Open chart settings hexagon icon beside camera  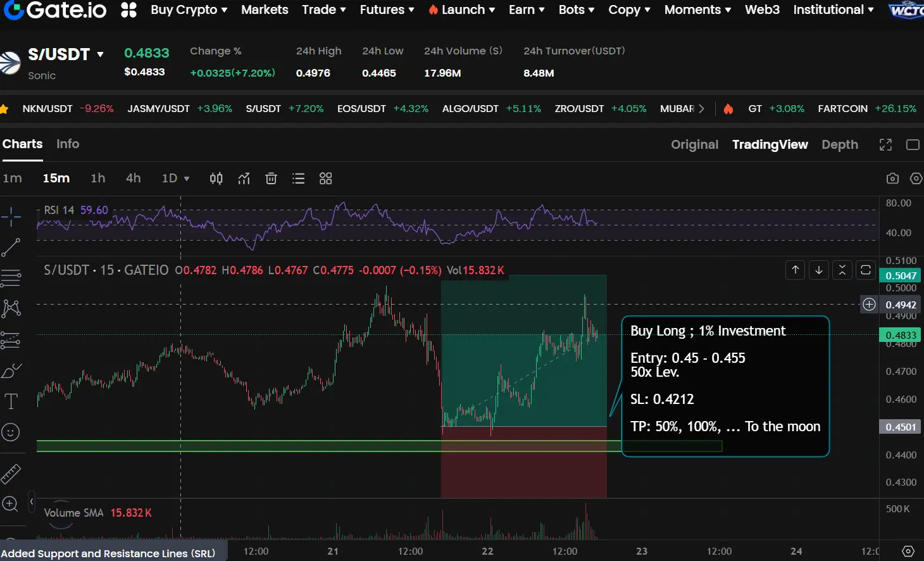916,179
